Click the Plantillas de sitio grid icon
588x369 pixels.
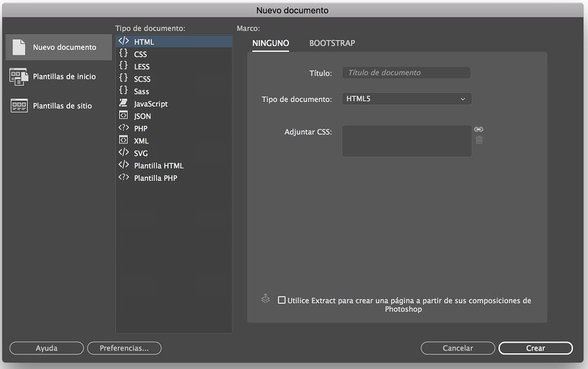(18, 106)
